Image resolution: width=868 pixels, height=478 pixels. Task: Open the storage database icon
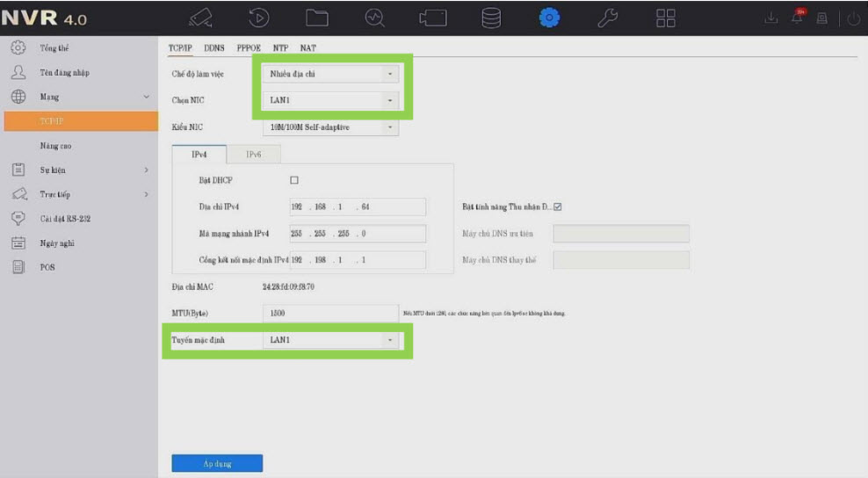point(491,18)
